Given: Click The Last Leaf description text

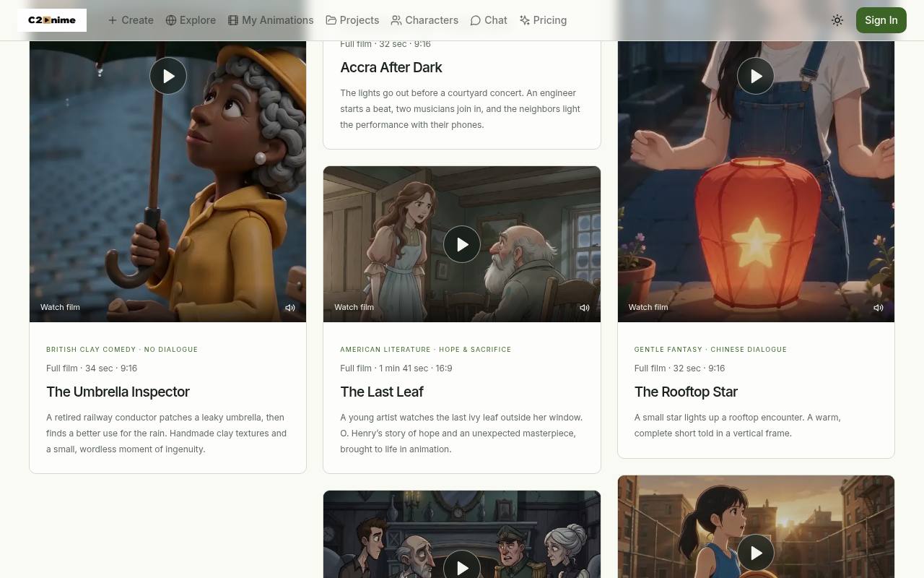Looking at the screenshot, I should point(461,433).
